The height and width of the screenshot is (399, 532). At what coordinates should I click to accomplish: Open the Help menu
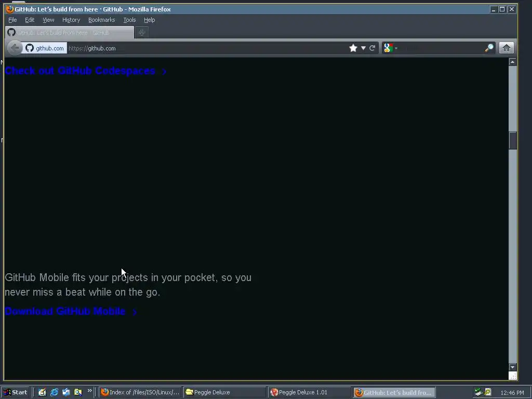tap(149, 20)
